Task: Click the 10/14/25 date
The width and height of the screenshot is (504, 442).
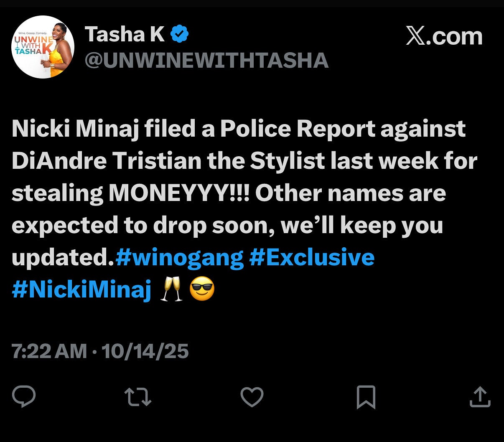Action: click(145, 351)
